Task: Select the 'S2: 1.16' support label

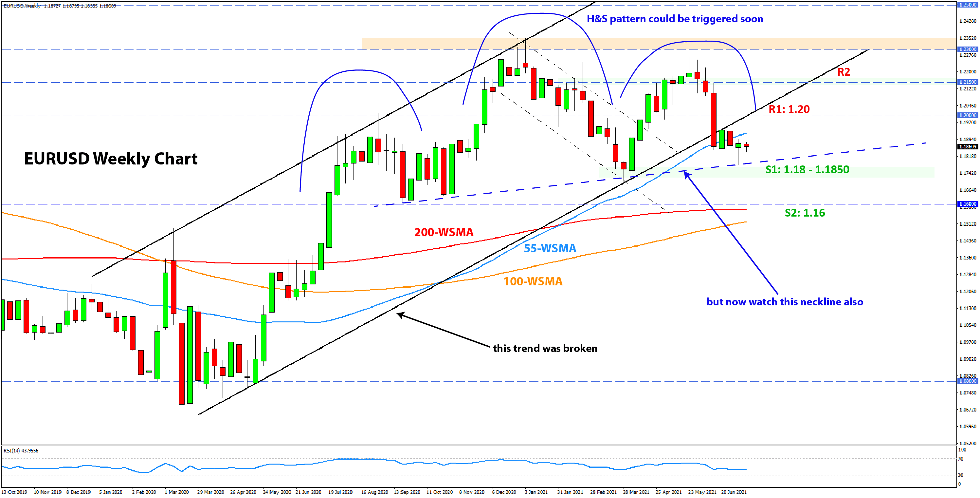Action: 805,213
